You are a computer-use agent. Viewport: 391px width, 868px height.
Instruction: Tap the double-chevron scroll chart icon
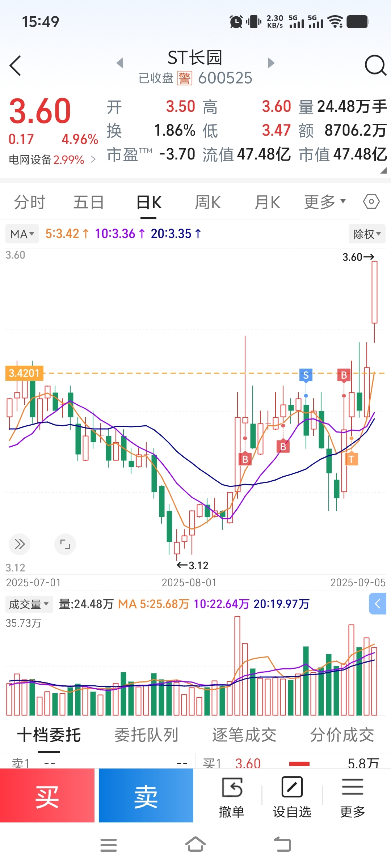click(x=20, y=544)
